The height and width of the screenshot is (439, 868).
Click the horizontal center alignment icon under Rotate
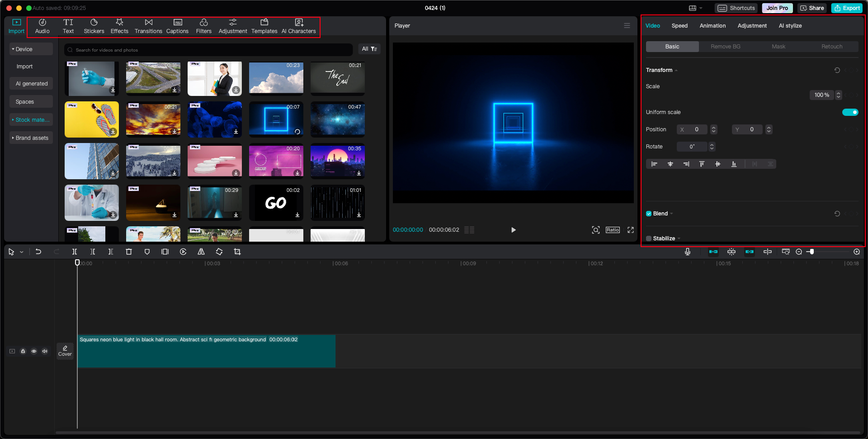coord(670,164)
